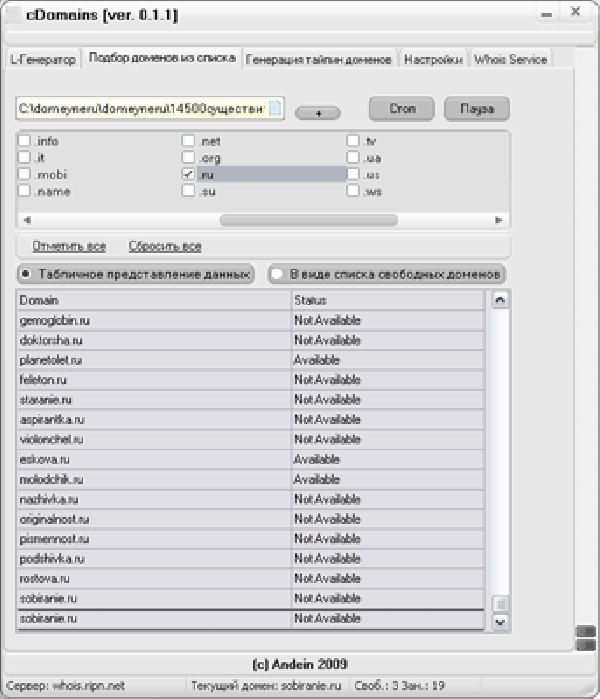Click the domain list file path field

pos(140,108)
